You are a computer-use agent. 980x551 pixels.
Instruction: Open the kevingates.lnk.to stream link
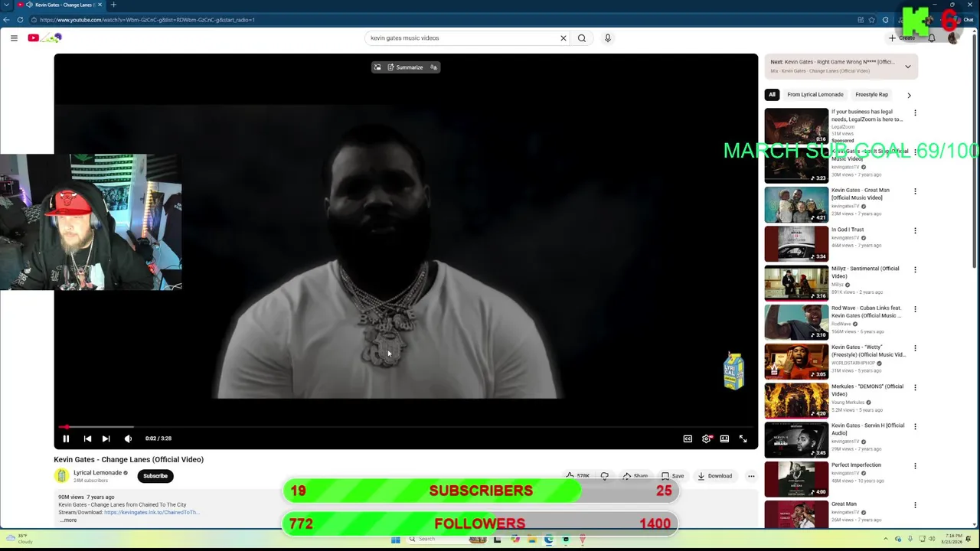[152, 513]
